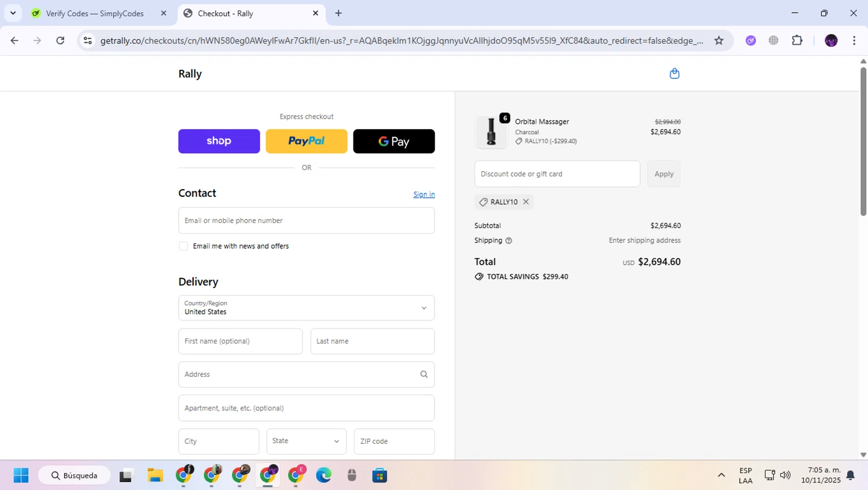The width and height of the screenshot is (868, 490).
Task: Click the Address input field
Action: pos(307,374)
